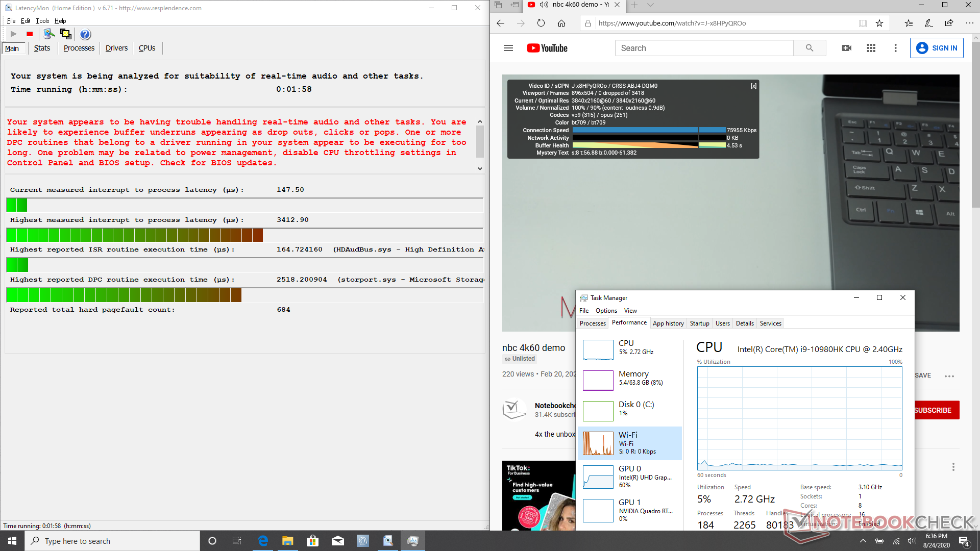Expand Edge tab actions chevron dropdown
This screenshot has height=551, width=980.
pyautogui.click(x=650, y=5)
